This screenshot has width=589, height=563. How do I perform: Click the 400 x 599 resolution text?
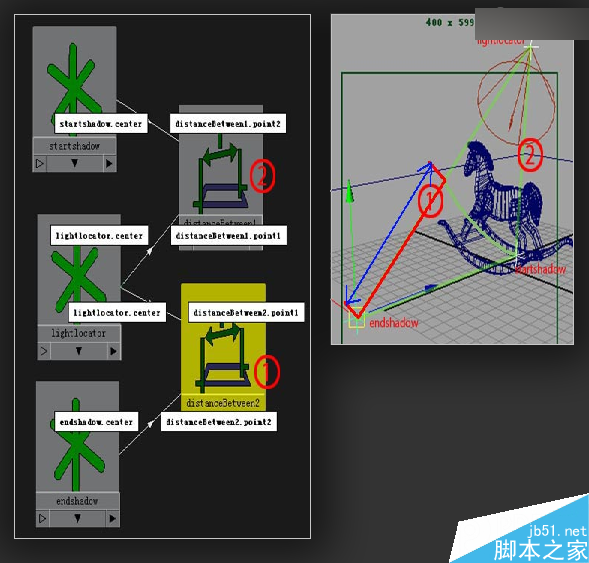pyautogui.click(x=450, y=23)
